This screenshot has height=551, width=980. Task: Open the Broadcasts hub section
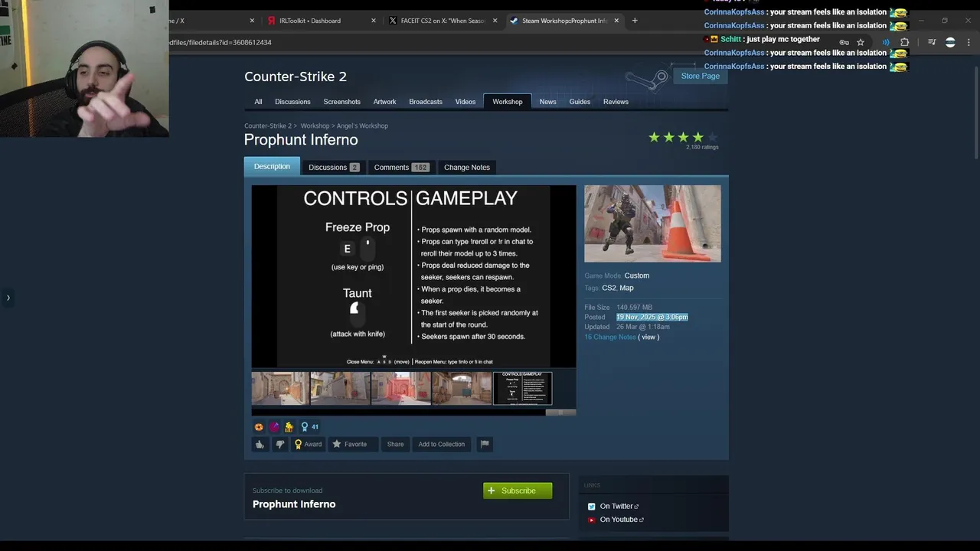tap(426, 102)
